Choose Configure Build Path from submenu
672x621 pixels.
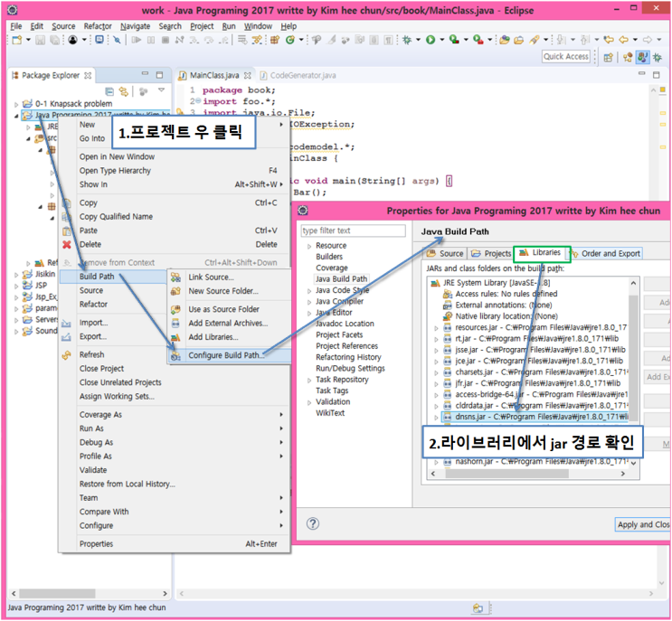tap(225, 355)
